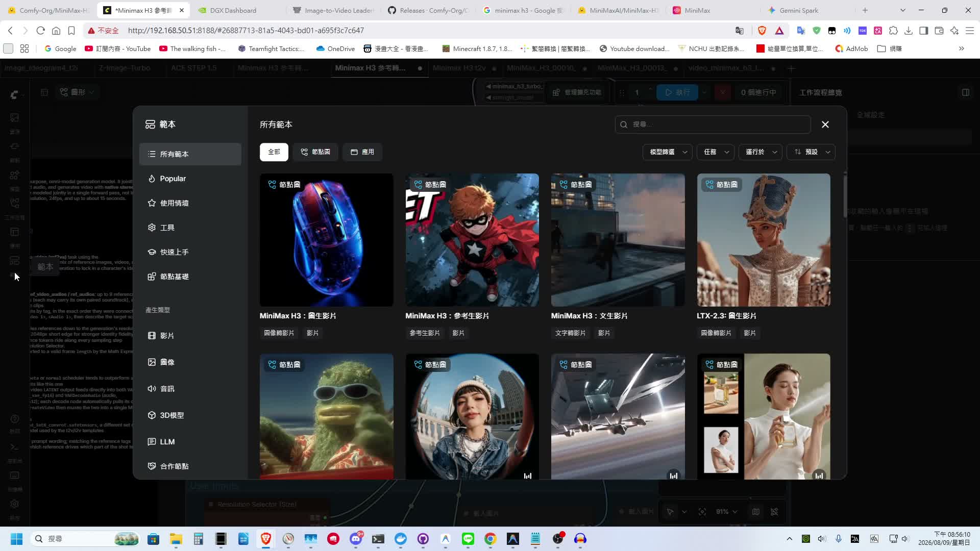Open the 預設 sort dropdown

[811, 152]
